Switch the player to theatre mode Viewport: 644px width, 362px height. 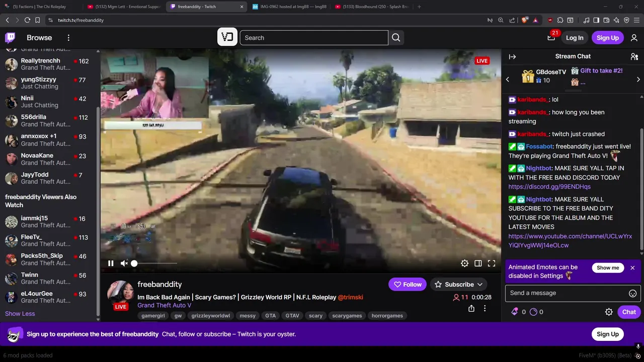(478, 263)
